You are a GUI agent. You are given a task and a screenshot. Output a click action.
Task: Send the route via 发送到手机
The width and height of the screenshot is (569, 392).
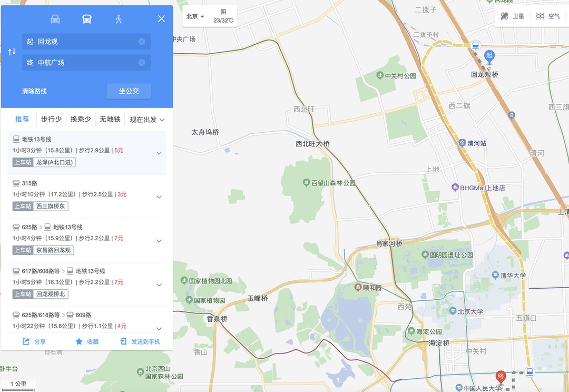click(x=140, y=341)
